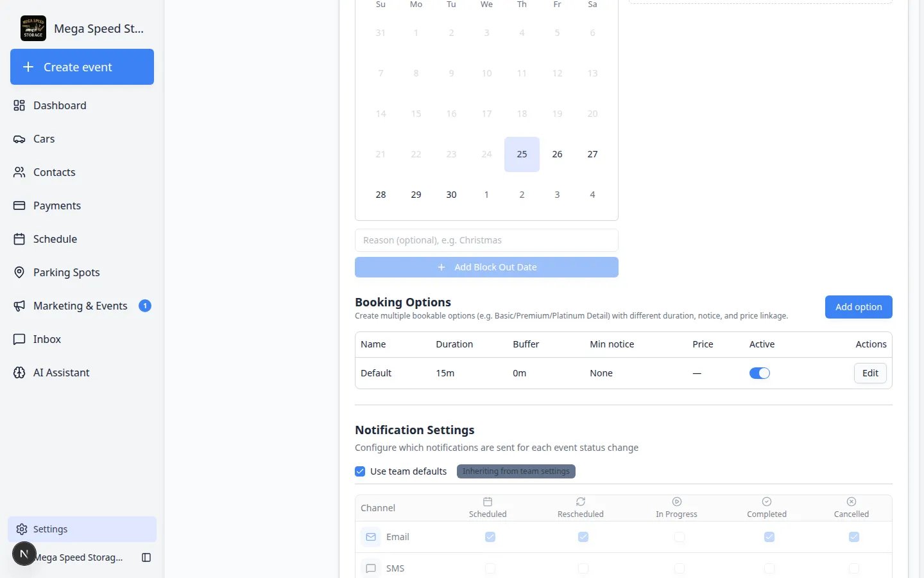Click the Scheduled calendar column icon
924x578 pixels.
pyautogui.click(x=488, y=502)
